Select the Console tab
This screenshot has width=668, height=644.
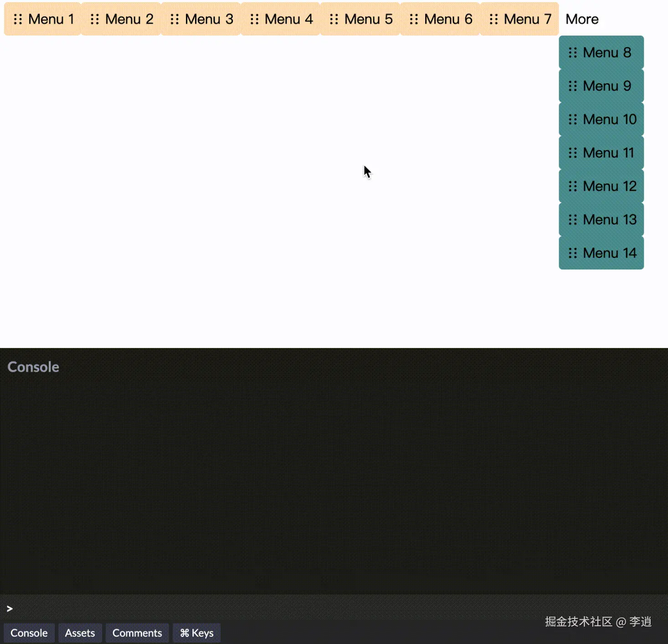[x=29, y=633]
